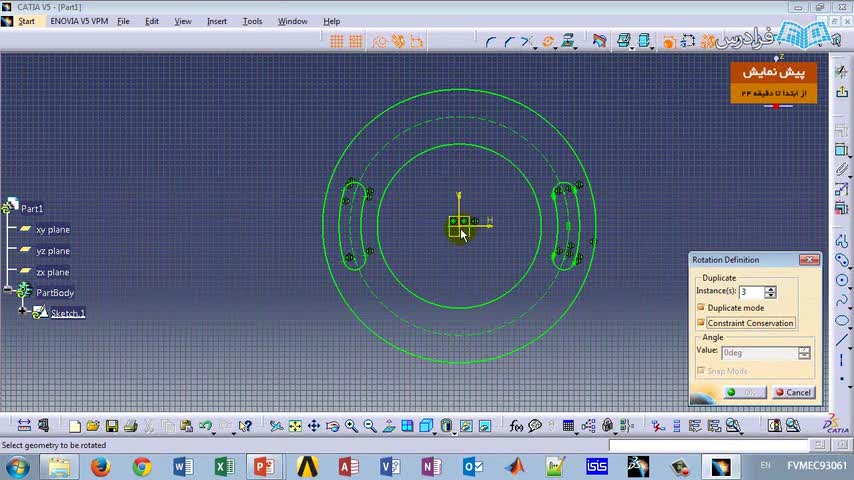Click the Instance(s) number field
854x480 pixels.
click(x=751, y=292)
